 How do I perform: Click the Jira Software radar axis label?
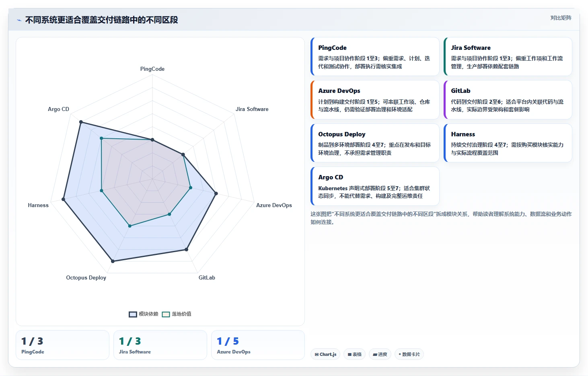(x=252, y=109)
